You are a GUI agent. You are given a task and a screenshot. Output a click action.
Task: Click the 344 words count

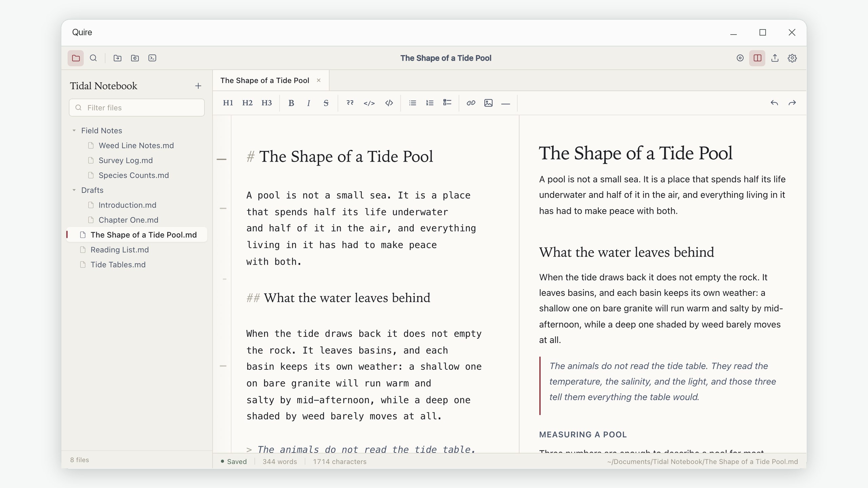click(280, 462)
